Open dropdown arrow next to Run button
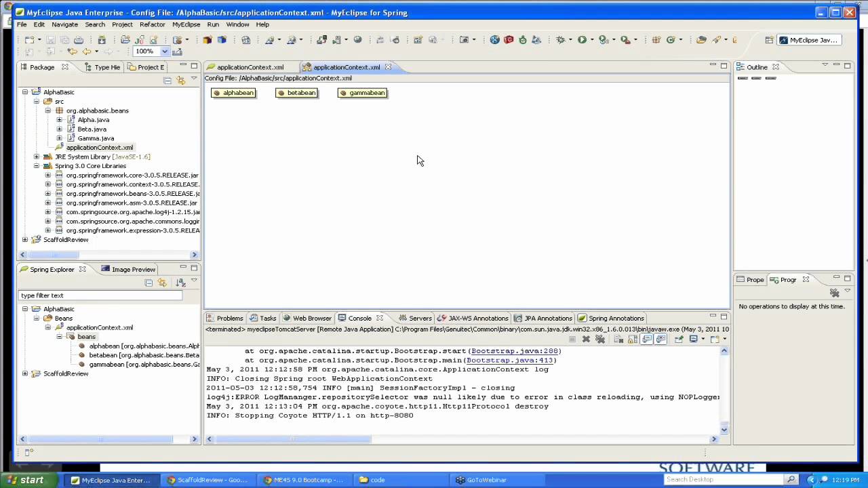 click(592, 40)
